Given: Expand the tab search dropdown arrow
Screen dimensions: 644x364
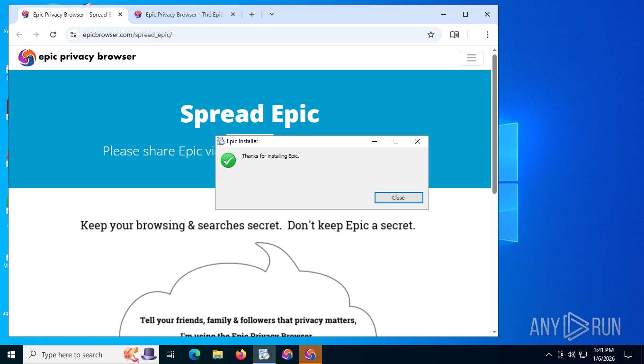Looking at the screenshot, I should tap(272, 15).
